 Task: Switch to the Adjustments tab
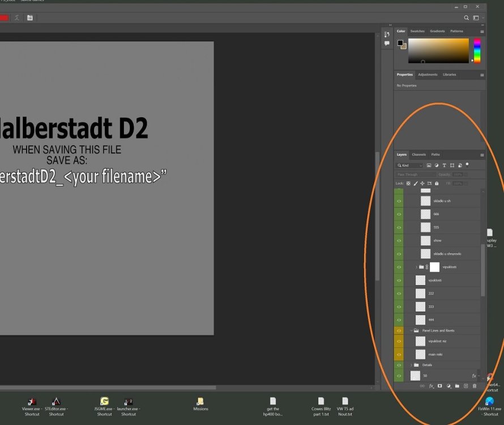tap(428, 75)
